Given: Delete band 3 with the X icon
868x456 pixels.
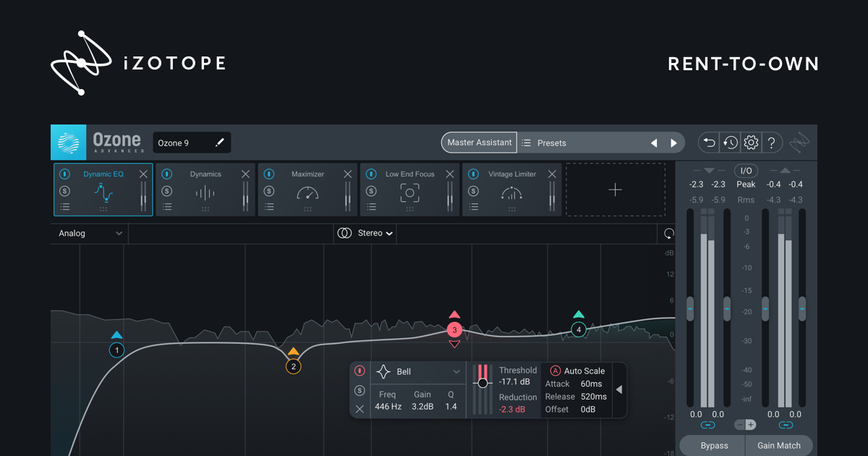Looking at the screenshot, I should click(x=359, y=409).
